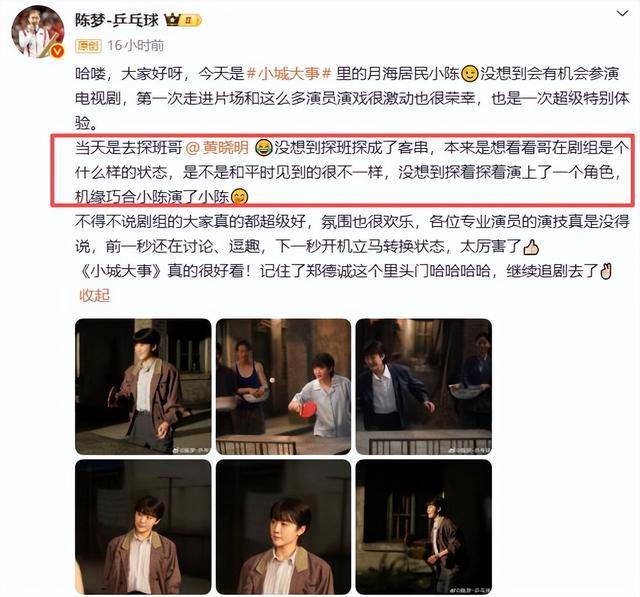Open third photo with dark blue jacket
Image resolution: width=640 pixels, height=597 pixels.
424,387
